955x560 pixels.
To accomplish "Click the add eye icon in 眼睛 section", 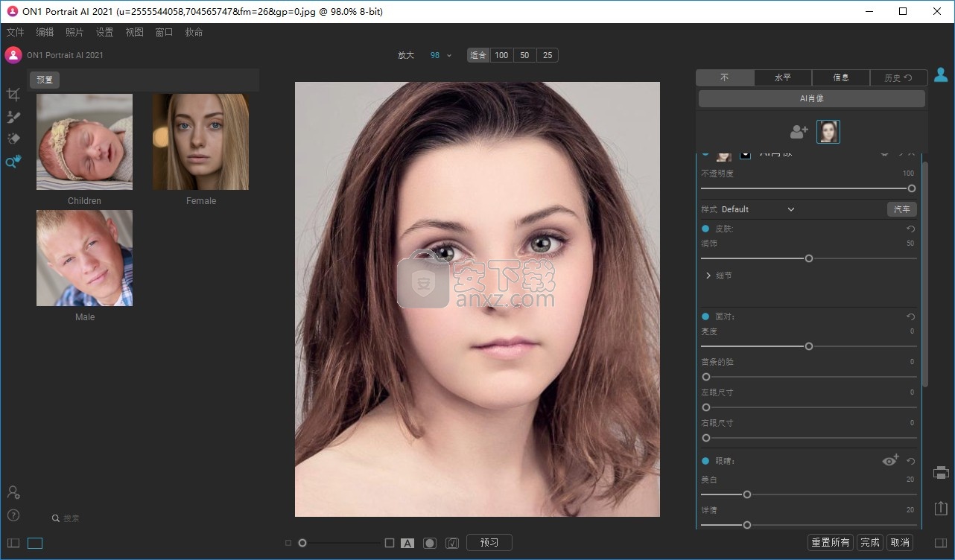I will click(890, 461).
